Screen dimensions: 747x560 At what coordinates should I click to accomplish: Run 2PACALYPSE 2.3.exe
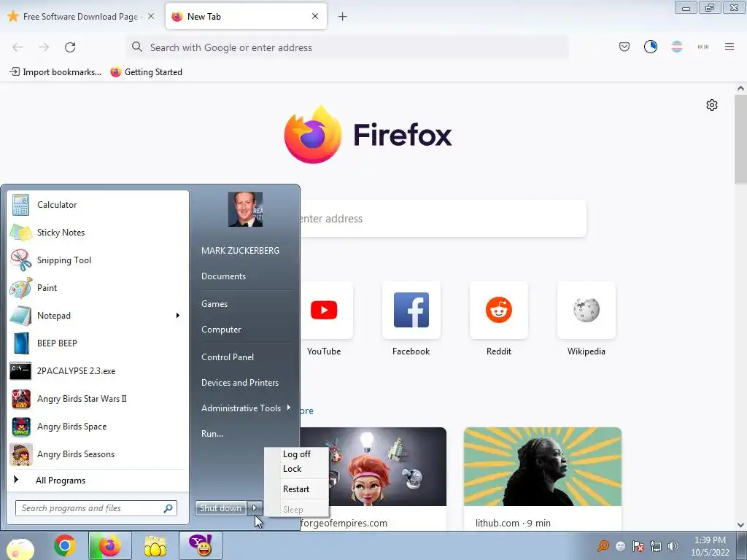(98, 371)
